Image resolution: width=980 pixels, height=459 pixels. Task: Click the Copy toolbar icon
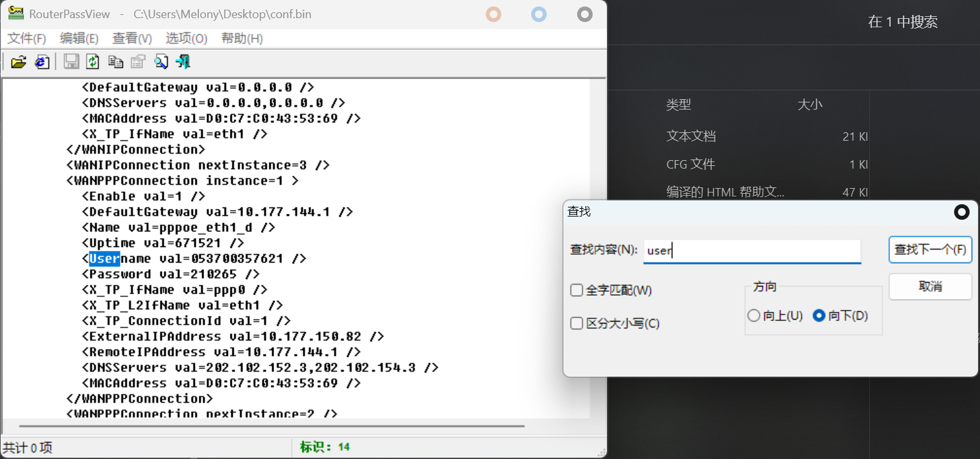[115, 62]
